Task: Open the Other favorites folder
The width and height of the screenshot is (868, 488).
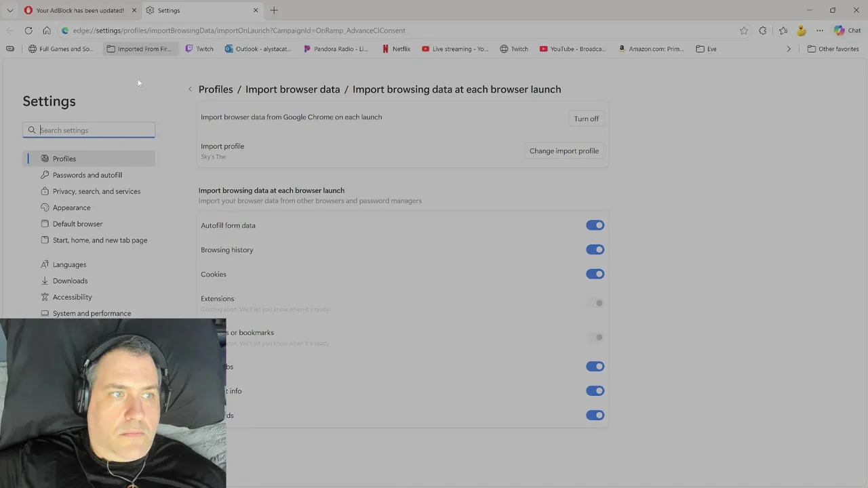Action: [833, 49]
